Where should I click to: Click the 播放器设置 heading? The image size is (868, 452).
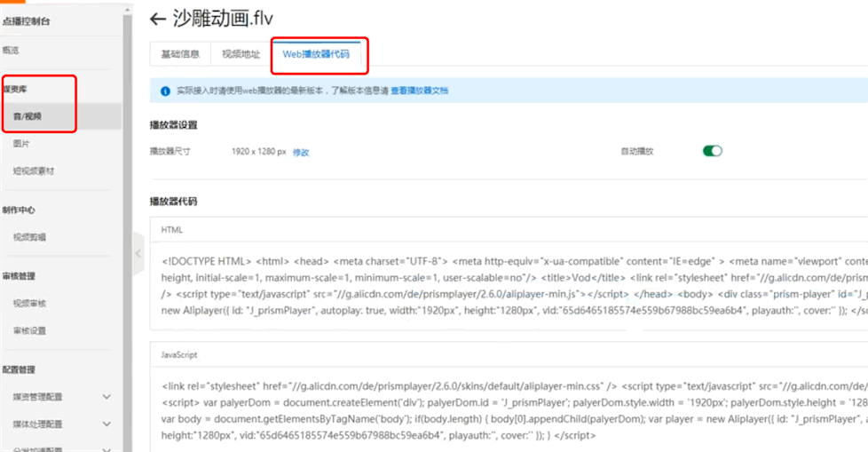point(173,125)
